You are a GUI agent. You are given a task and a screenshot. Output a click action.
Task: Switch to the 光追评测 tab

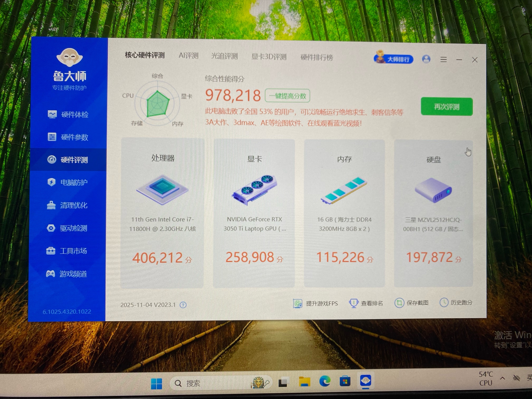click(224, 56)
